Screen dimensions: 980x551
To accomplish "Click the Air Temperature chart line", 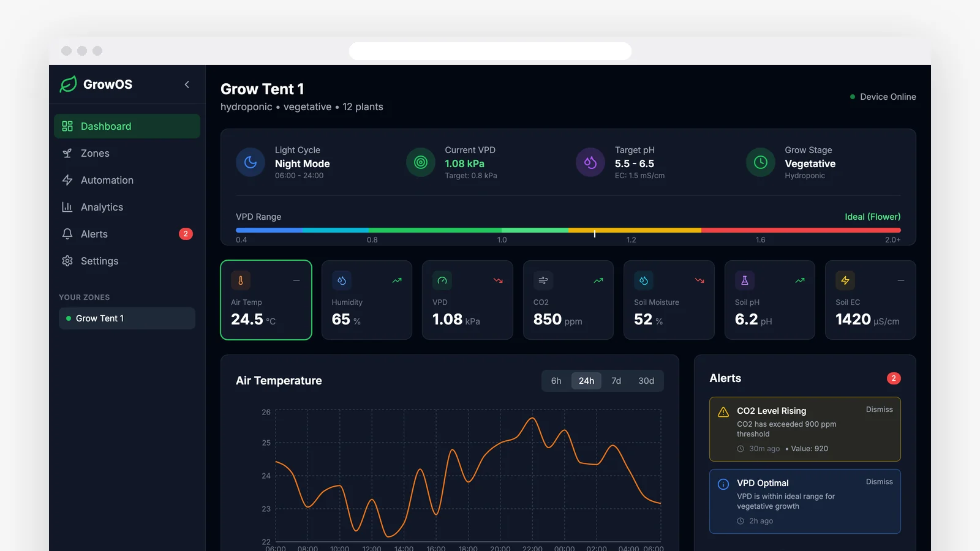I will pyautogui.click(x=469, y=477).
